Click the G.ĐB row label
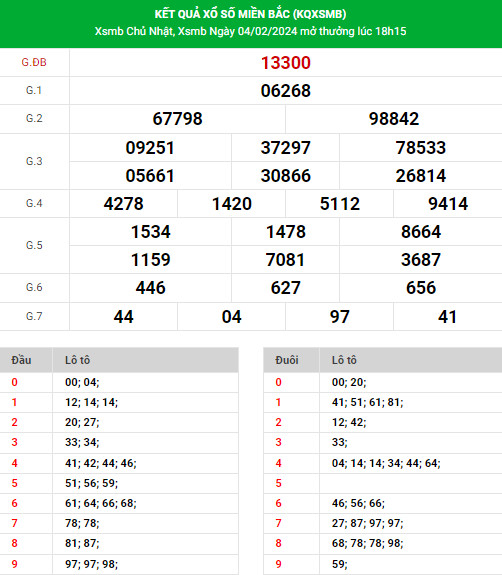Image resolution: width=502 pixels, height=575 pixels. coord(34,62)
